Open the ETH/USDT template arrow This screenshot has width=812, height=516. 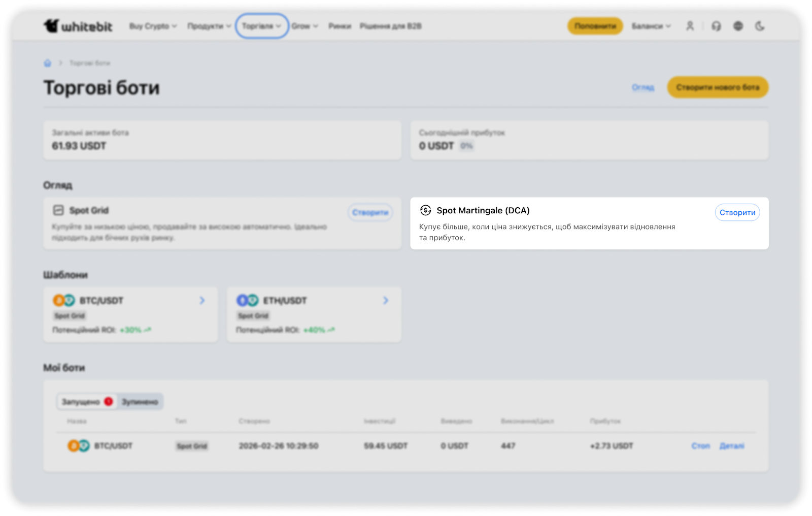(385, 301)
